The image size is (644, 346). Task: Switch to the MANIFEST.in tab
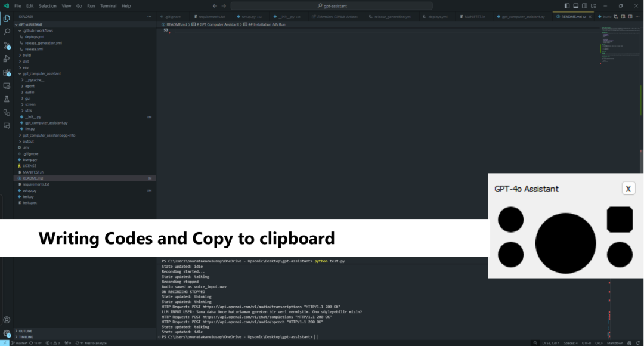(473, 17)
